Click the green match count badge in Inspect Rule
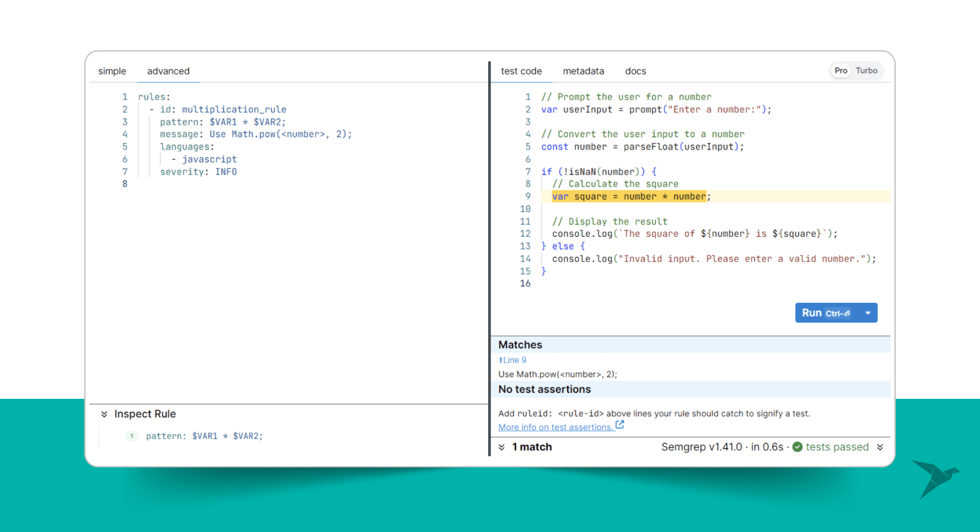The width and height of the screenshot is (980, 532). (131, 436)
